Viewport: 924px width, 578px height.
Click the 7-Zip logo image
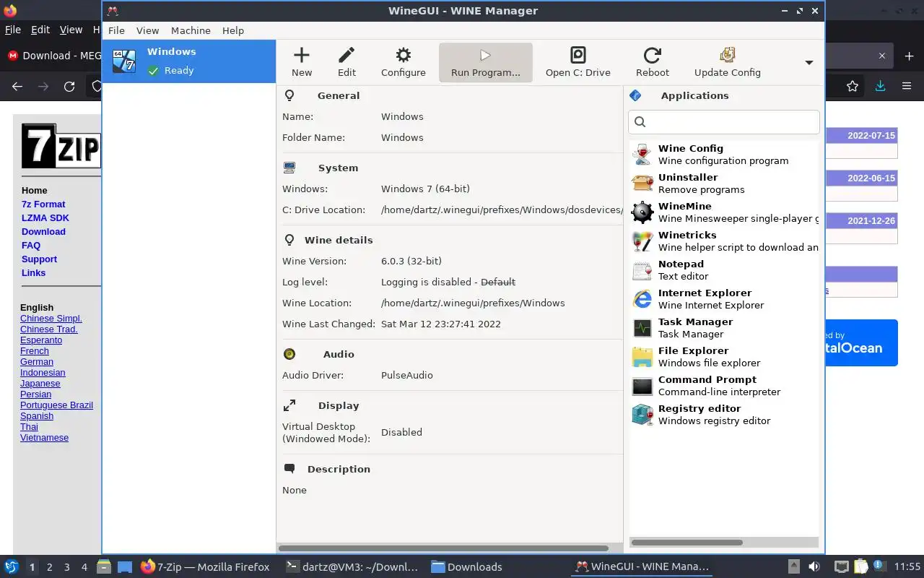61,146
